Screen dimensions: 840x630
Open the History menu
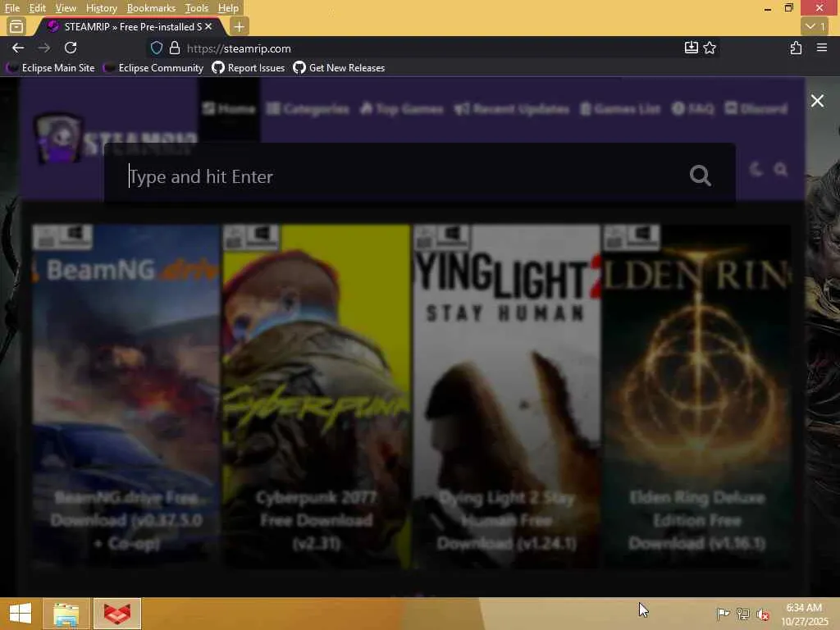point(101,8)
